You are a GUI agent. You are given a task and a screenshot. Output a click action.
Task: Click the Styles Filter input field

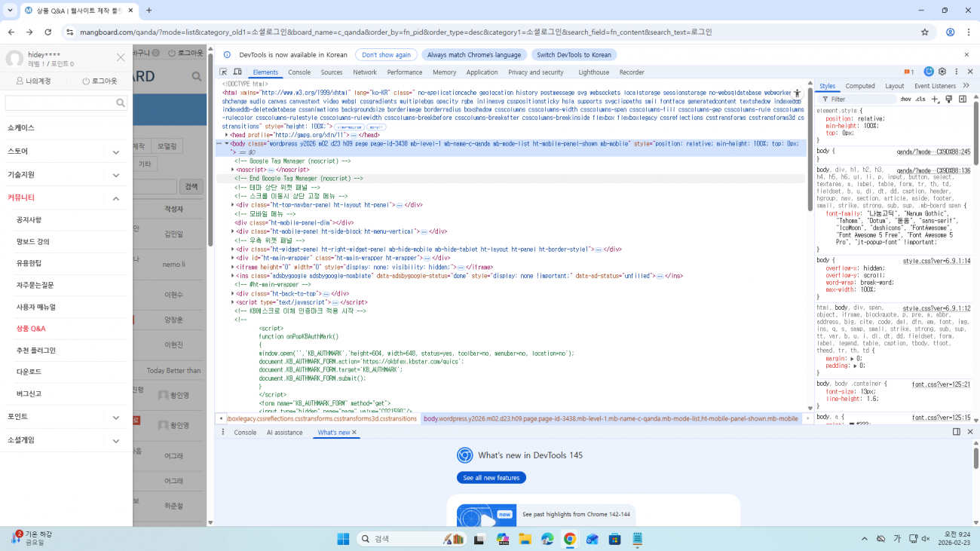(x=859, y=99)
